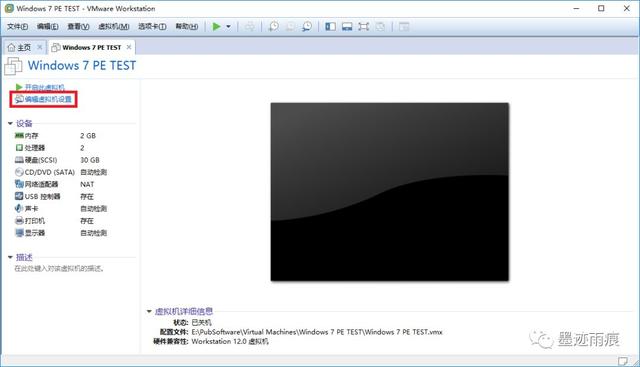Open the power options dropdown arrow
The height and width of the screenshot is (367, 640).
(x=229, y=27)
